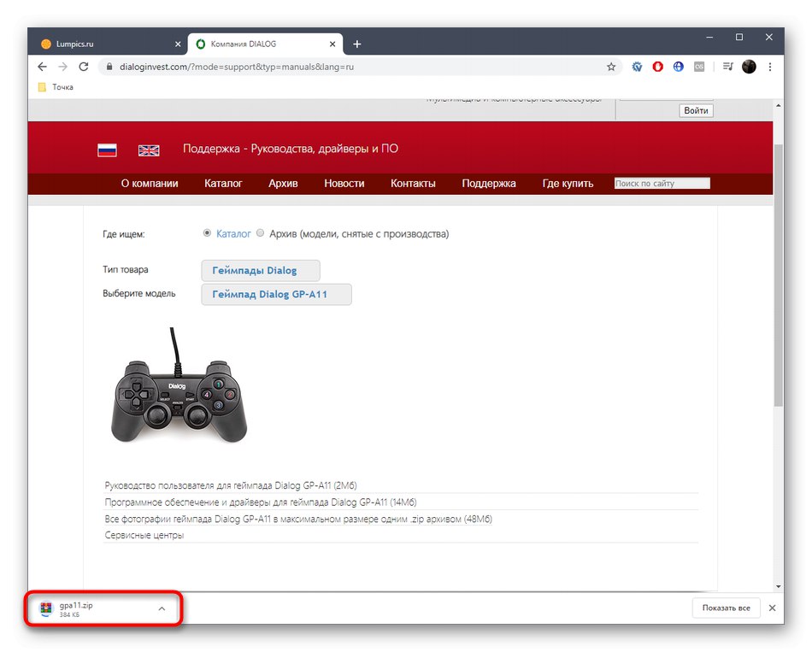Open the Поддержка menu item
This screenshot has width=812, height=652.
point(489,184)
